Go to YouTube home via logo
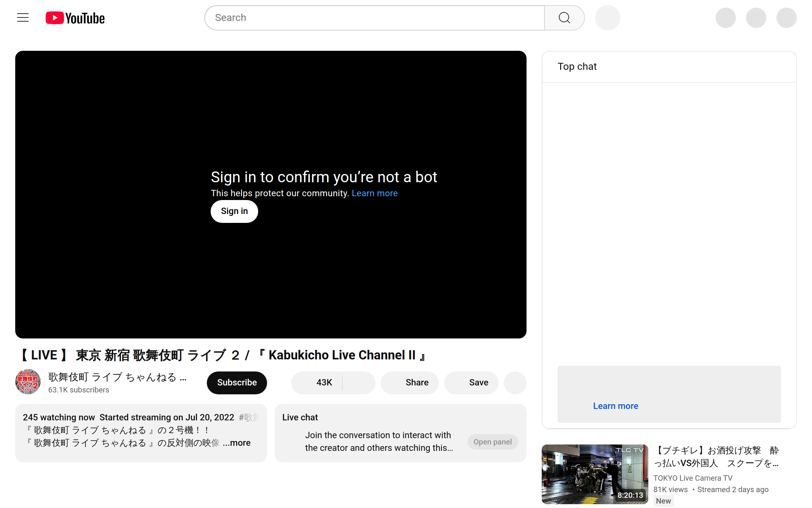 coord(75,18)
